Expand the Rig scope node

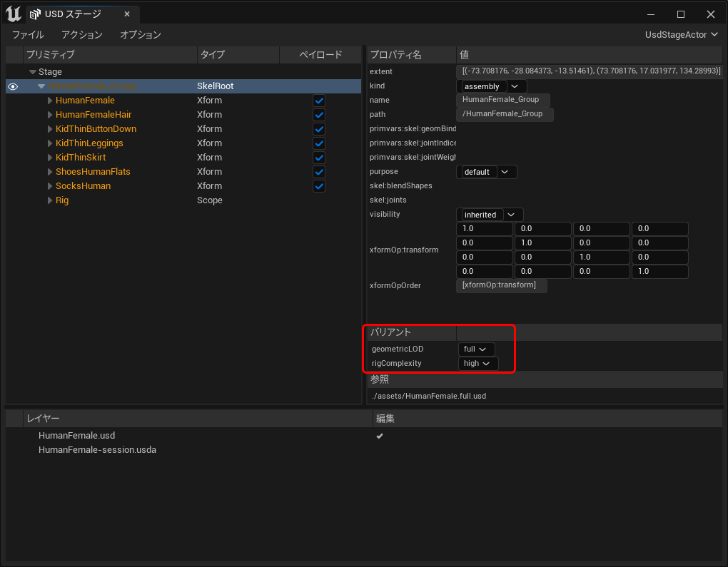50,200
